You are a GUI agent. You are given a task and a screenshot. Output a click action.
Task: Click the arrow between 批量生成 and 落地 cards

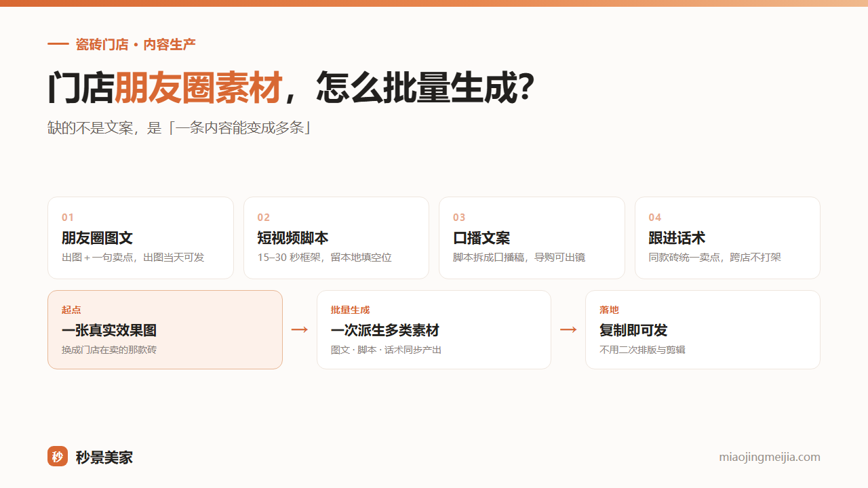click(x=568, y=329)
